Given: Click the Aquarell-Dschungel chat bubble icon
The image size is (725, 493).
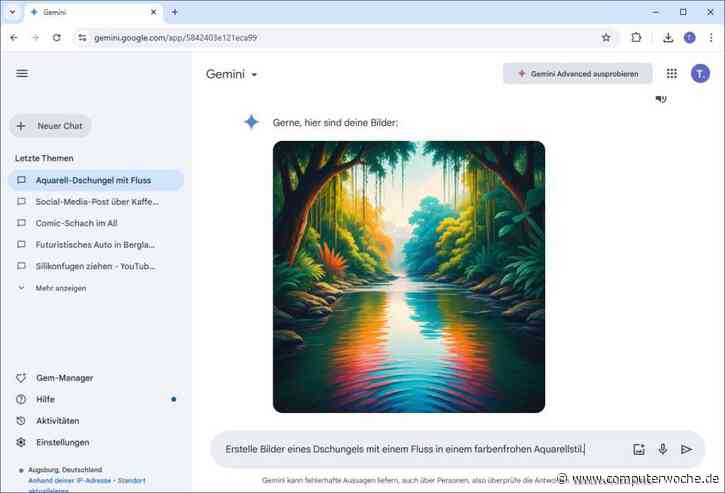Looking at the screenshot, I should pos(21,180).
